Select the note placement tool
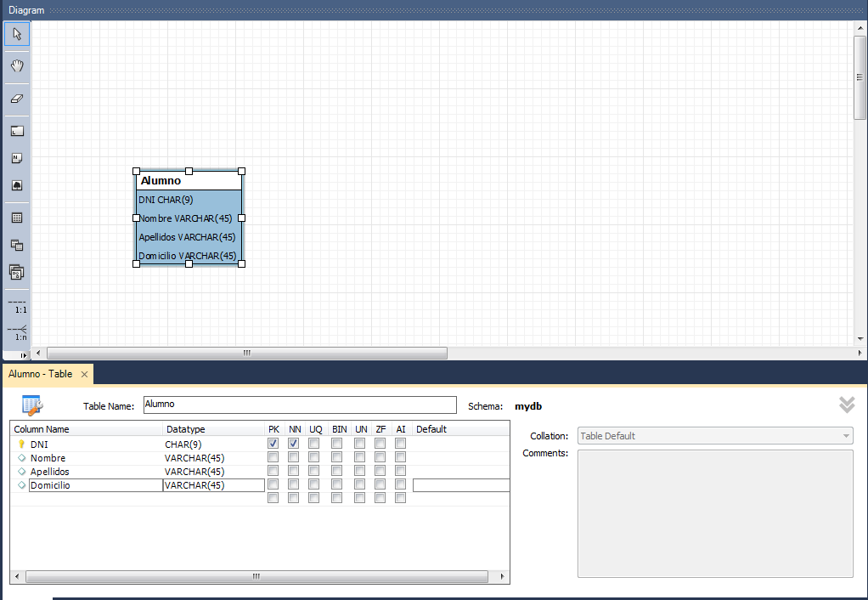This screenshot has height=600, width=868. pyautogui.click(x=16, y=157)
